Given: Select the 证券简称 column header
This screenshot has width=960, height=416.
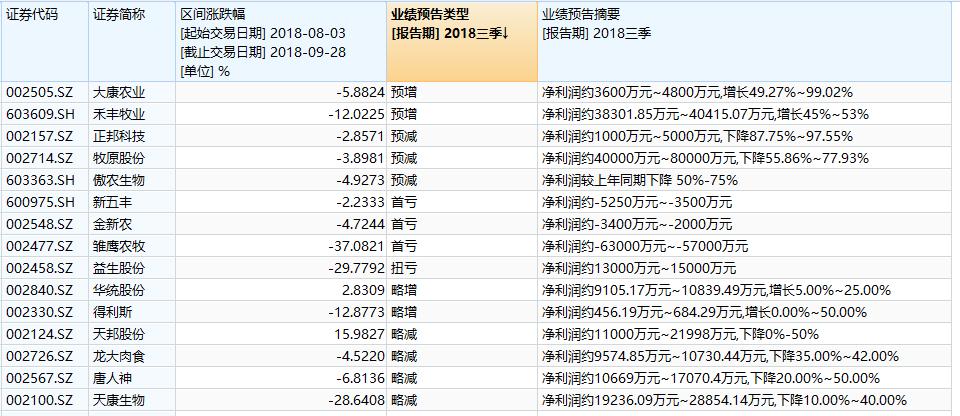Looking at the screenshot, I should pyautogui.click(x=132, y=42).
